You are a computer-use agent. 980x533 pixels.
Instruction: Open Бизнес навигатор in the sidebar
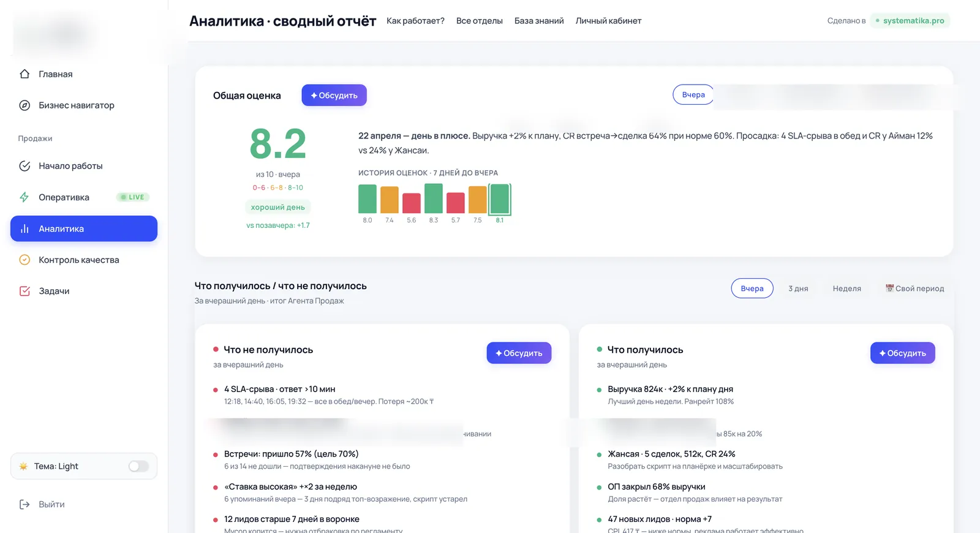(84, 105)
